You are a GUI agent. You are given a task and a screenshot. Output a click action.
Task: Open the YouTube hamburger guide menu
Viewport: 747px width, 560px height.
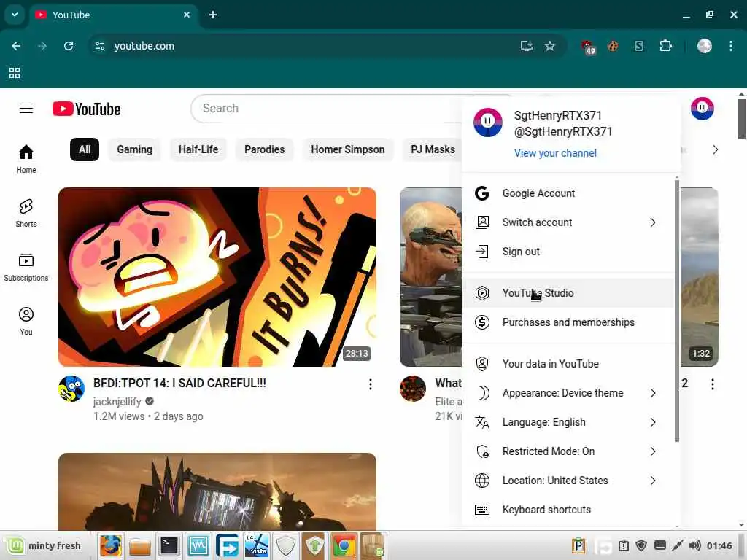[x=26, y=109]
